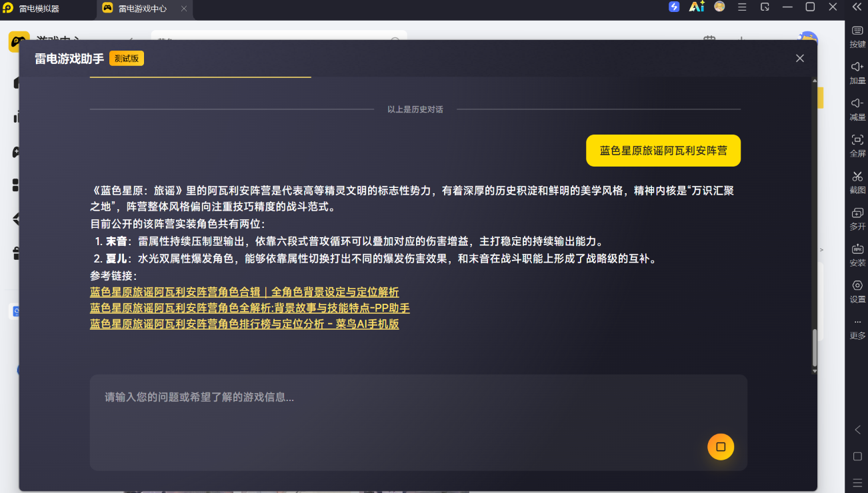Click the 测试版 badge

coord(127,59)
